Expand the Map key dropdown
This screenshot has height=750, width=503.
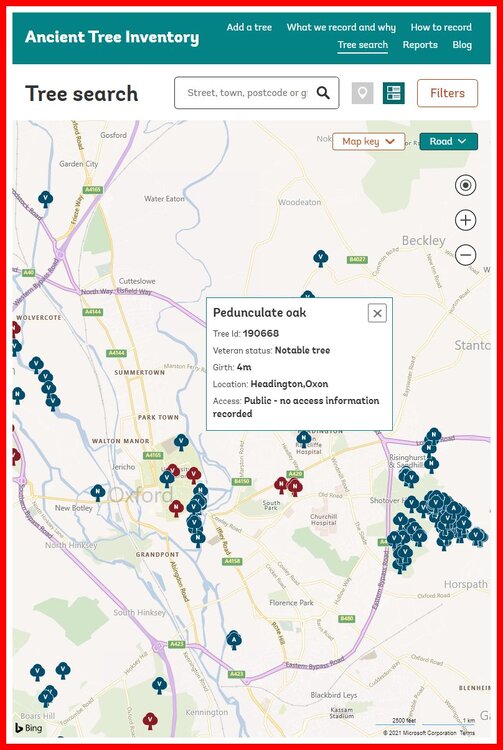pos(369,142)
